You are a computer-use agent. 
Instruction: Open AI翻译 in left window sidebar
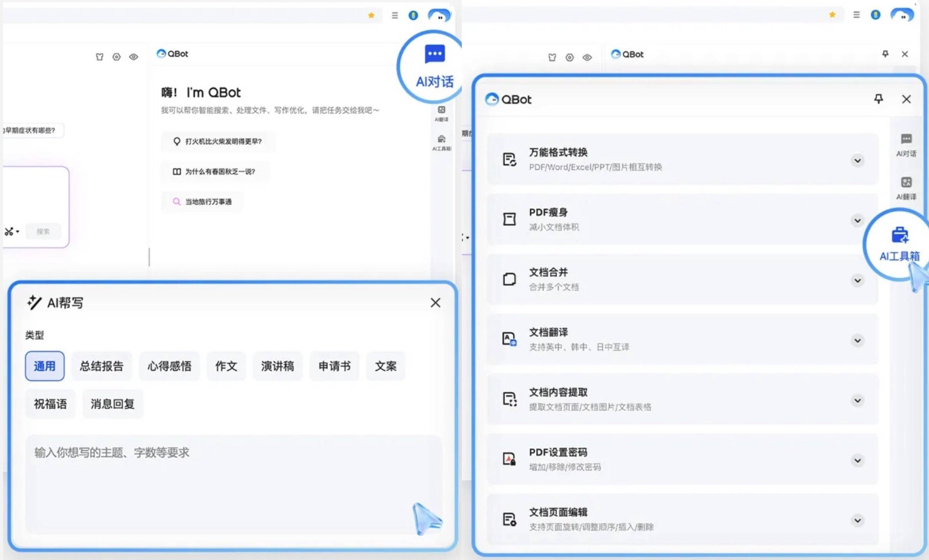(x=441, y=114)
